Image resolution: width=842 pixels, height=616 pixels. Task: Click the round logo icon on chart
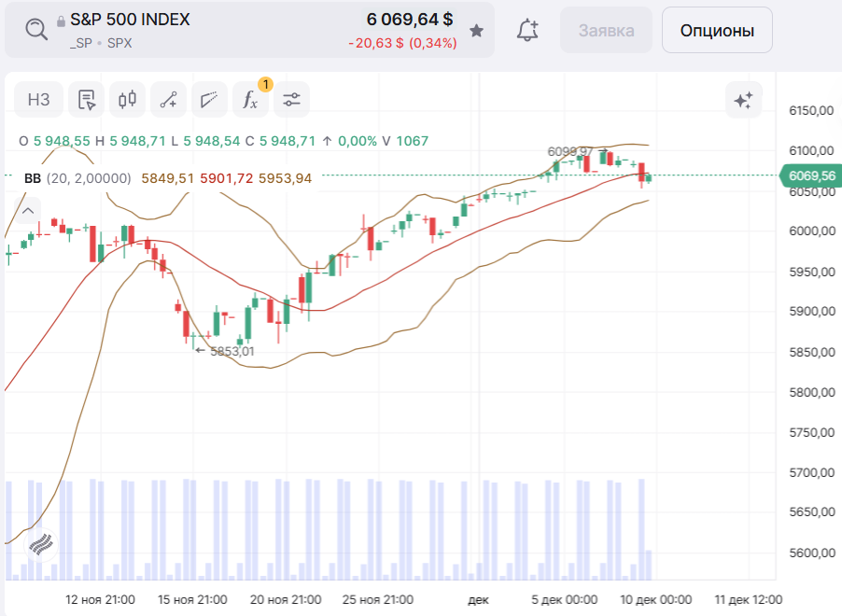(41, 544)
